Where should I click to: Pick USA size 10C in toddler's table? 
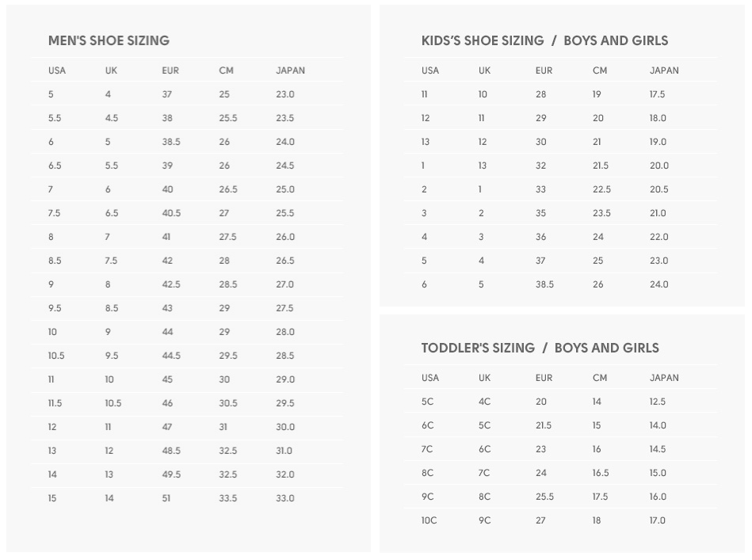429,520
